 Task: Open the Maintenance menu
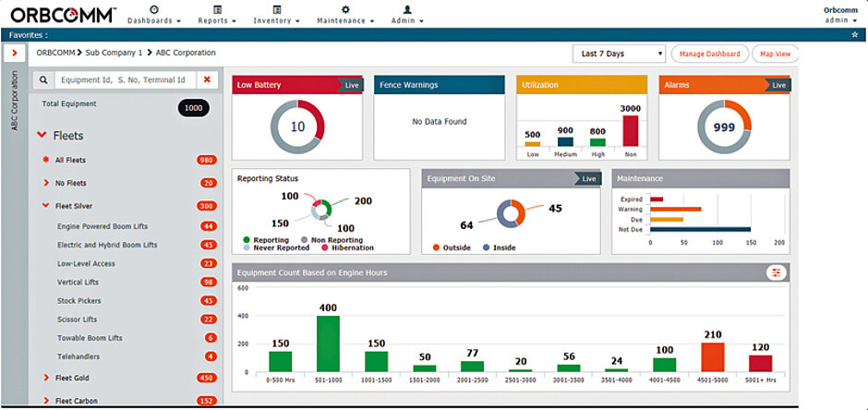tap(345, 20)
